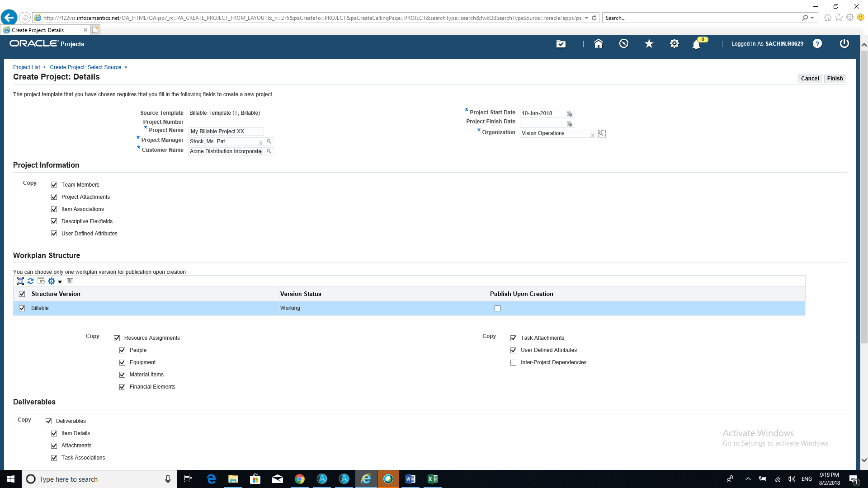Open the Windows action center icon
This screenshot has height=488, width=868.
[854, 479]
